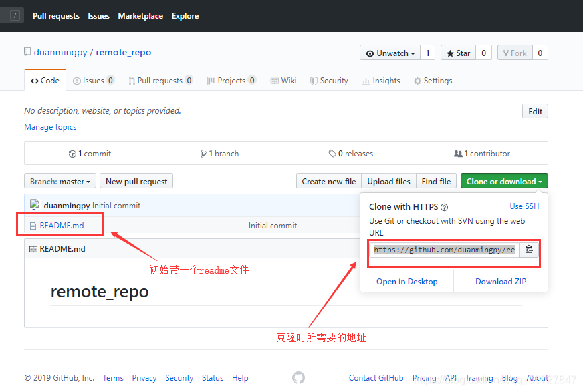583x392 pixels.
Task: Open Marketplace in top navigation
Action: point(140,16)
